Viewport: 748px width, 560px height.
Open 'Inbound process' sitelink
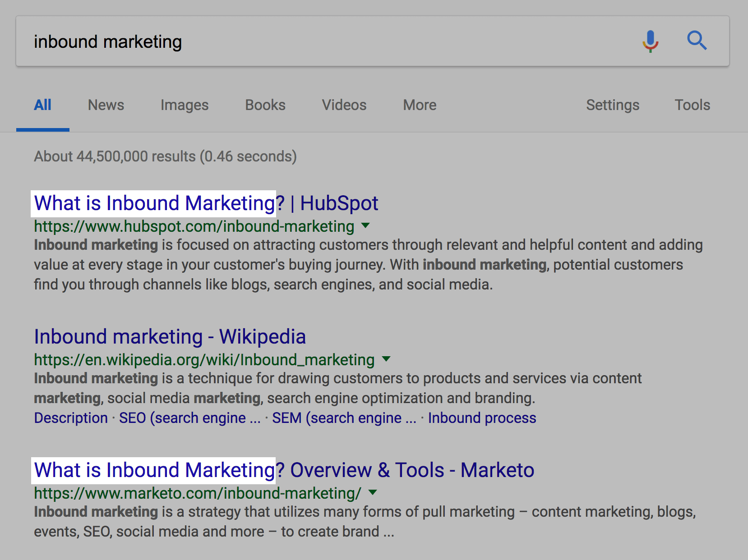click(482, 418)
